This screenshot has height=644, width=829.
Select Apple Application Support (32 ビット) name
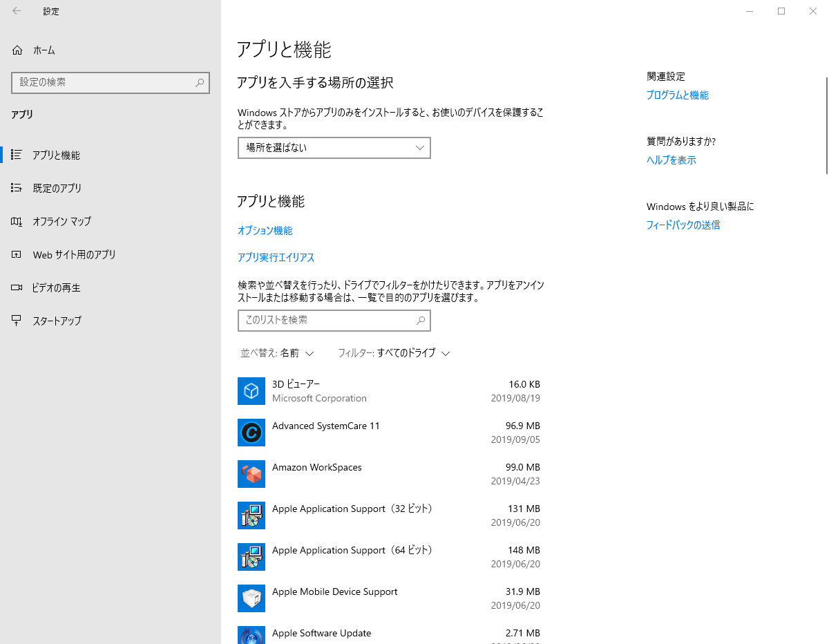(x=352, y=509)
